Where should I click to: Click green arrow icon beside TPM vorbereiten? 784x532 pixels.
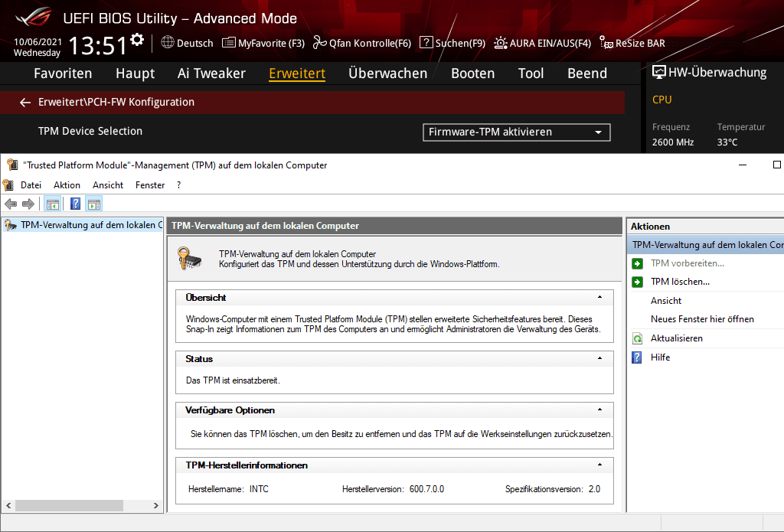point(638,263)
